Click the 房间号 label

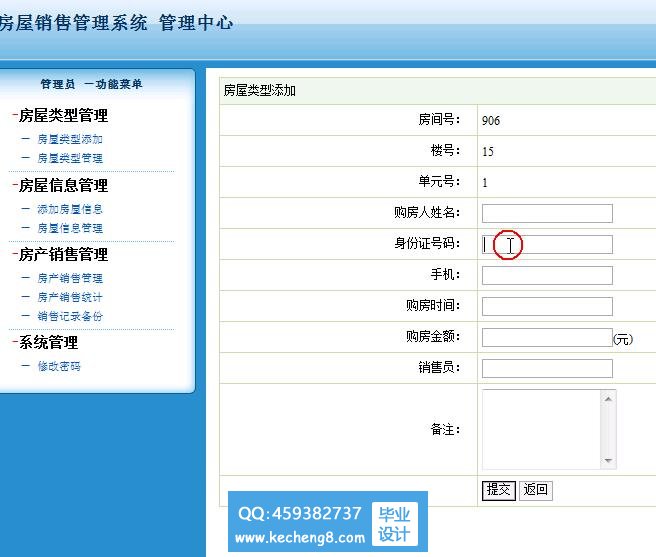pyautogui.click(x=439, y=120)
